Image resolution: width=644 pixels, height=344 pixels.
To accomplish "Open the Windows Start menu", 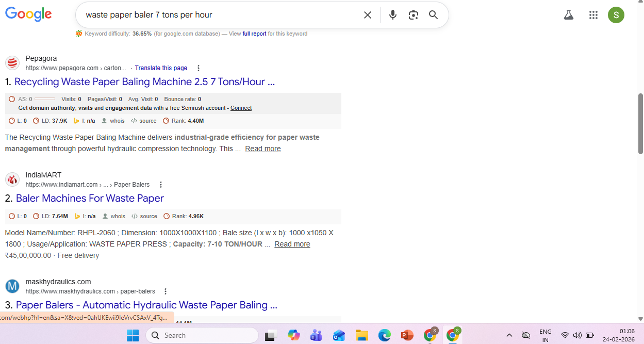I will tap(133, 335).
